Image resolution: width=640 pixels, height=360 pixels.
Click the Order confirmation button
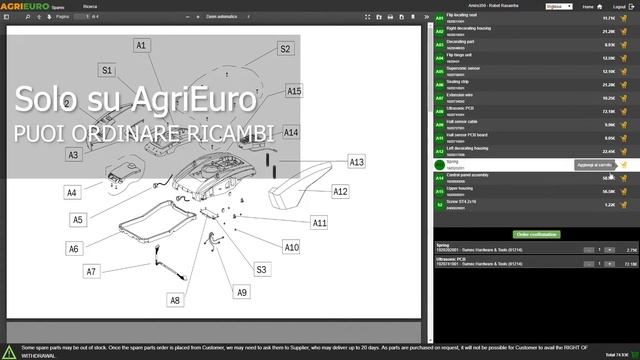tap(536, 234)
